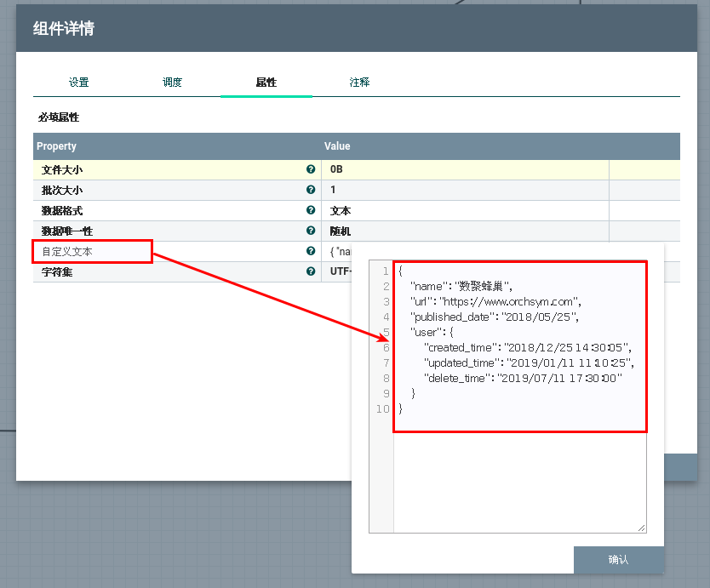Grab the text editor resize handle
The height and width of the screenshot is (588, 710).
pyautogui.click(x=641, y=528)
